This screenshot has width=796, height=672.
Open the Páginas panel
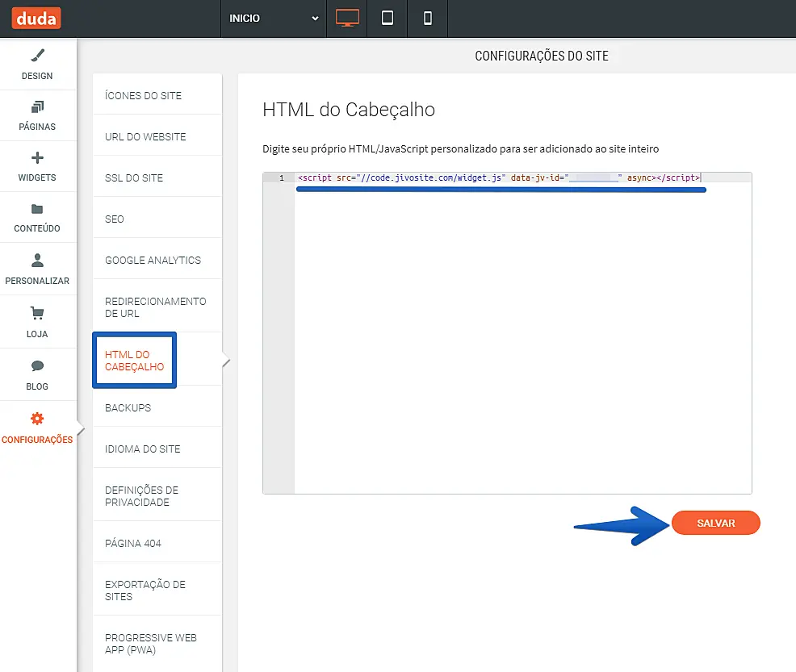[x=37, y=115]
